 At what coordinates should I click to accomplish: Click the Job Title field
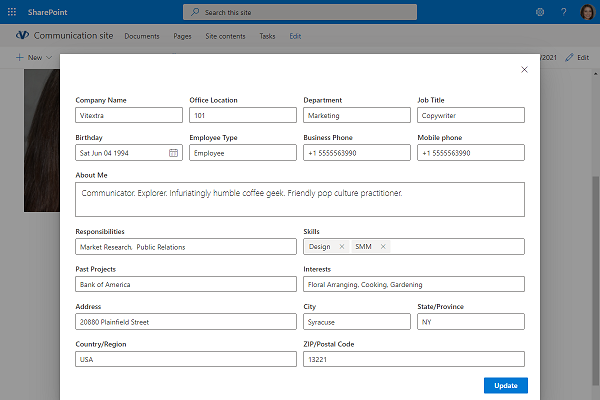click(x=471, y=115)
